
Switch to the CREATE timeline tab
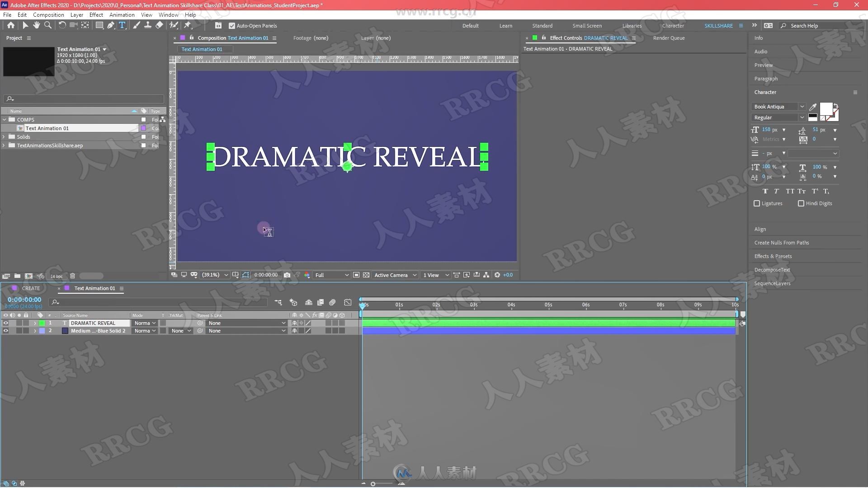point(31,288)
